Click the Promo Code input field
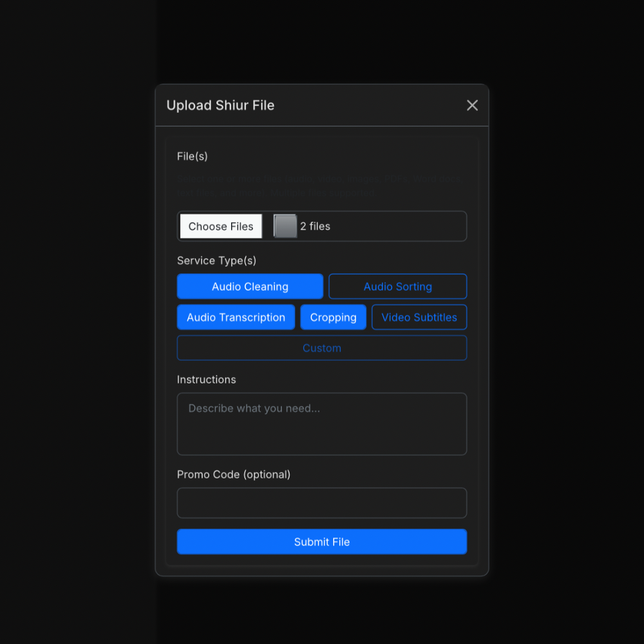The width and height of the screenshot is (644, 644). 322,503
